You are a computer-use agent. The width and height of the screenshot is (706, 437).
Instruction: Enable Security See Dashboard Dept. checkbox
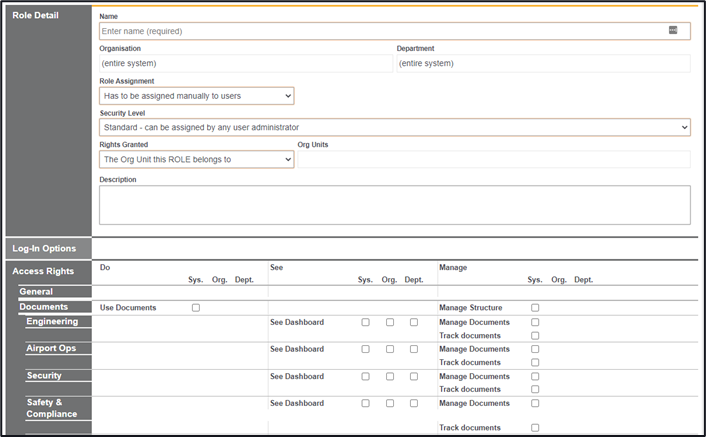tap(414, 376)
